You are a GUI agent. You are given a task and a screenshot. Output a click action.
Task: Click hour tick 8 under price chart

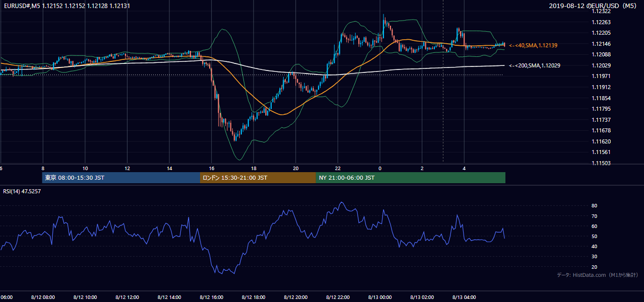point(43,169)
